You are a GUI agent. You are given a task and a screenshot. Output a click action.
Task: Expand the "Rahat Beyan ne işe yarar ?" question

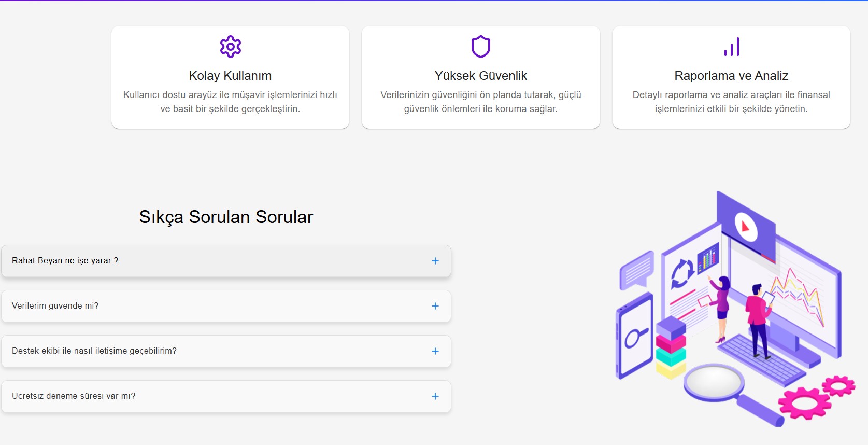point(65,260)
